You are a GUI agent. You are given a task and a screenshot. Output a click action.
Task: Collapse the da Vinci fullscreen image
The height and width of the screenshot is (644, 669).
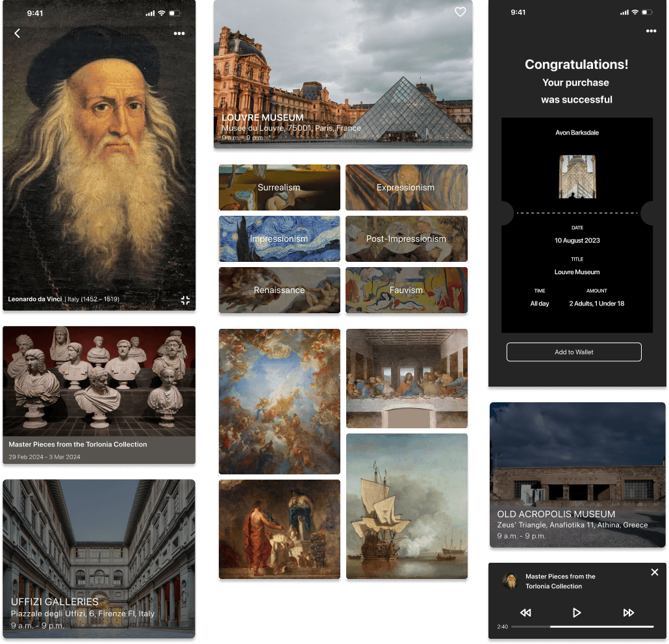click(185, 300)
